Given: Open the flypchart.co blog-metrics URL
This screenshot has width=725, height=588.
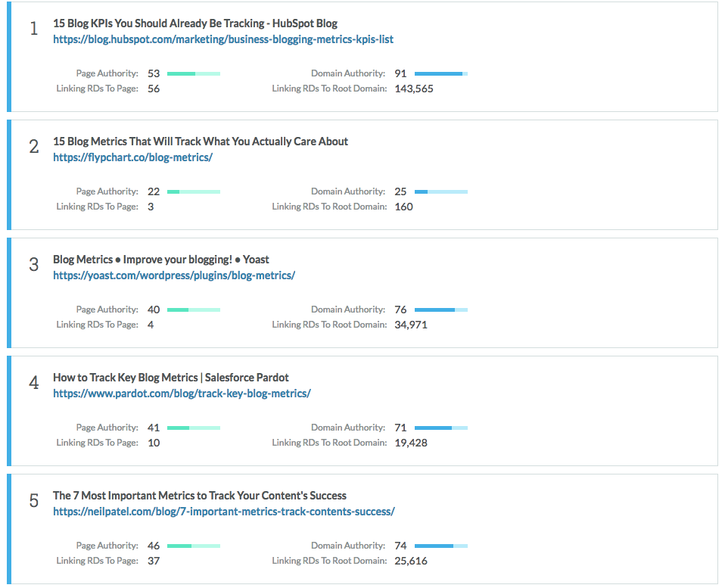Looking at the screenshot, I should coord(132,157).
